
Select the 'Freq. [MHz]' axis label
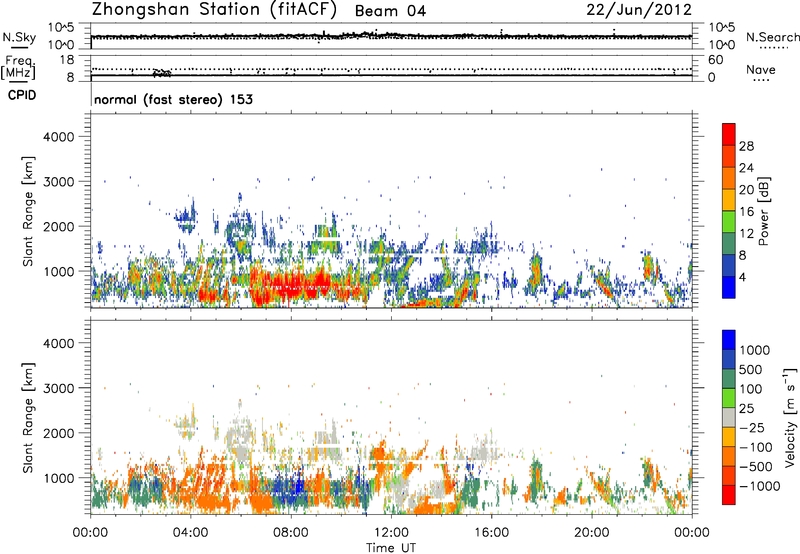point(18,67)
